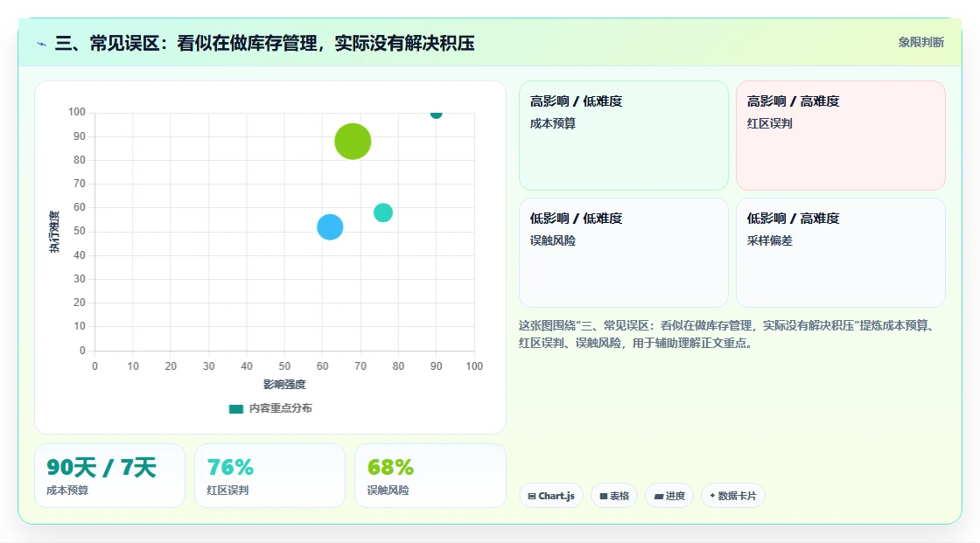Click the 表格 tag chip

[x=613, y=496]
